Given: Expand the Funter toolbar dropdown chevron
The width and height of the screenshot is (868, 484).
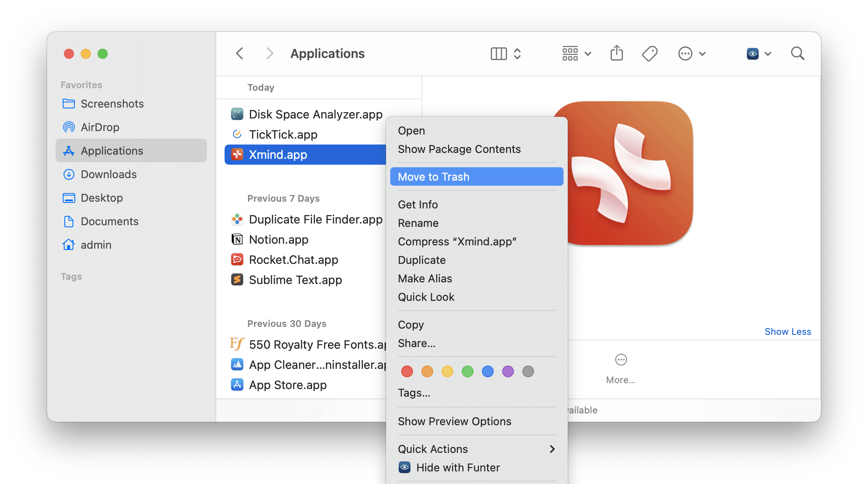Looking at the screenshot, I should point(768,54).
